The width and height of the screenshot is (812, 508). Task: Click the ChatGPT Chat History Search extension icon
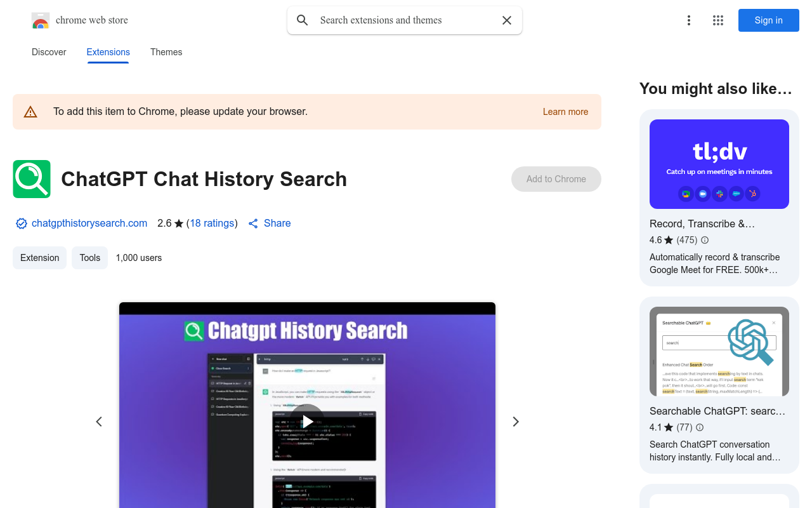coord(31,178)
